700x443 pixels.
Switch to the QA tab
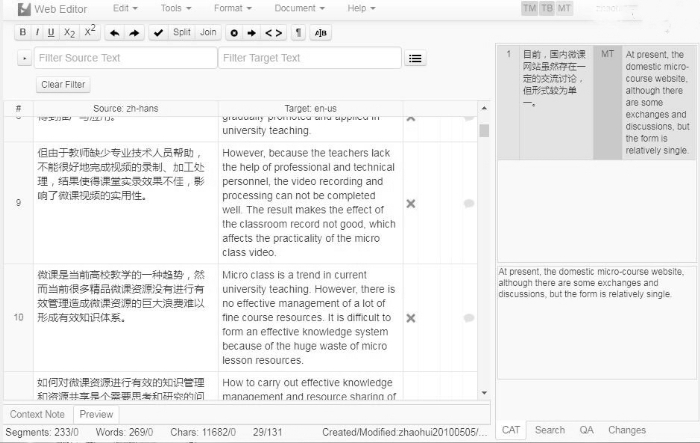pyautogui.click(x=586, y=430)
